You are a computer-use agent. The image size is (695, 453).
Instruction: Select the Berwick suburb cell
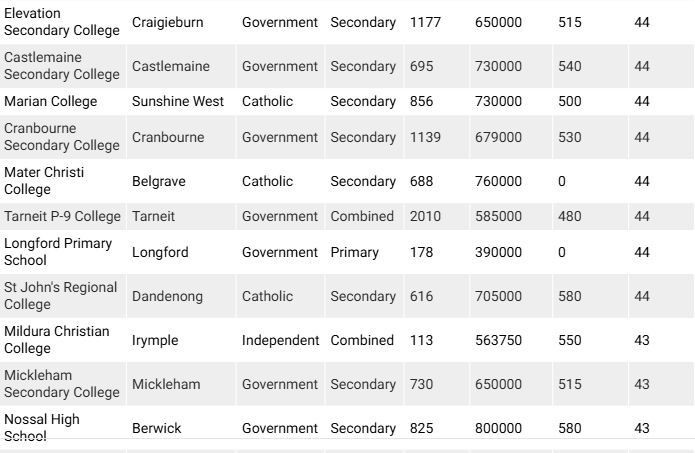coord(157,428)
